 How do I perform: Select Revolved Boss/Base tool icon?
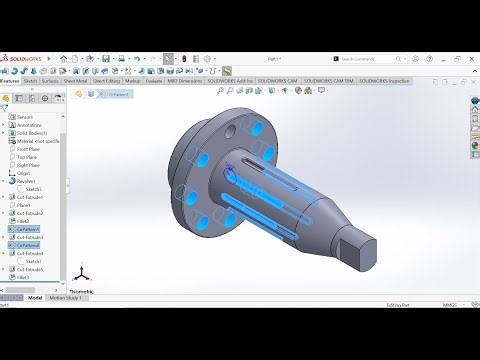point(14,71)
